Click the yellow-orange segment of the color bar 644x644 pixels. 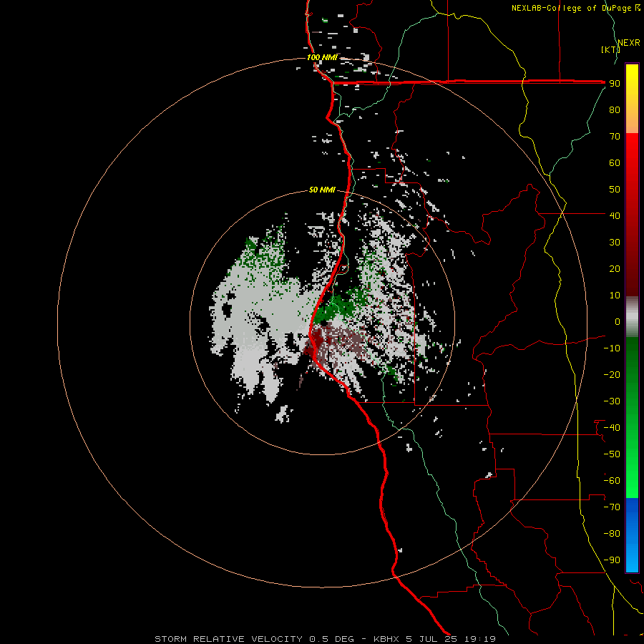click(632, 99)
